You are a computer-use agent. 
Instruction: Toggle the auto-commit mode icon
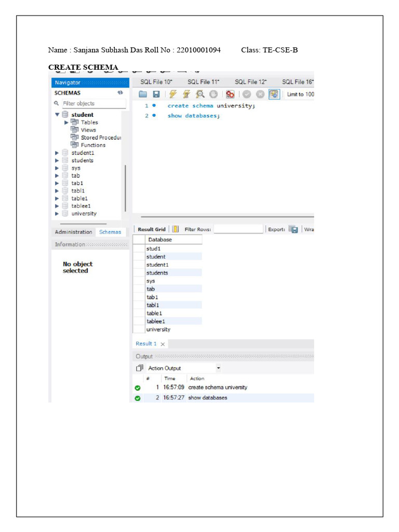pyautogui.click(x=274, y=94)
